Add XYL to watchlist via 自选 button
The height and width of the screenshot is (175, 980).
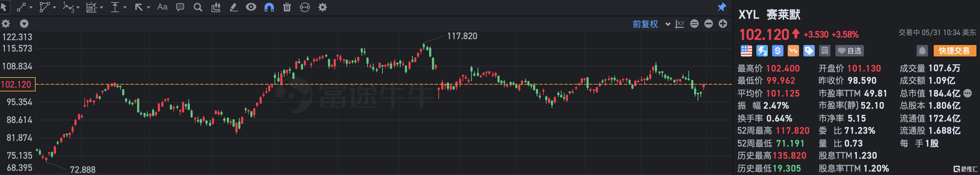click(x=850, y=51)
